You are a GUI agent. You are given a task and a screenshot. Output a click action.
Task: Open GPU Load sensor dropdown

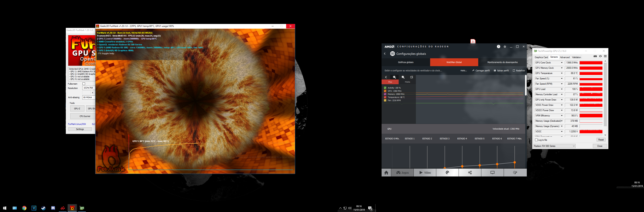pyautogui.click(x=562, y=89)
